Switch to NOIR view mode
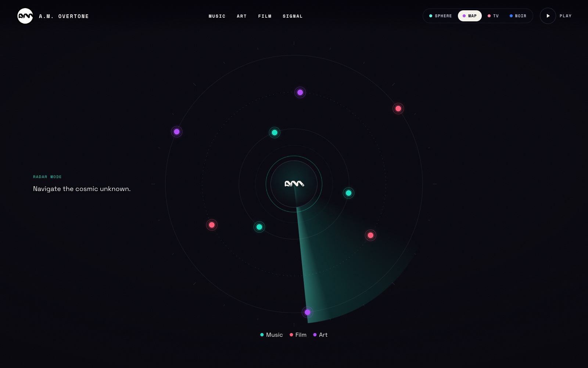The width and height of the screenshot is (588, 368). pyautogui.click(x=518, y=16)
